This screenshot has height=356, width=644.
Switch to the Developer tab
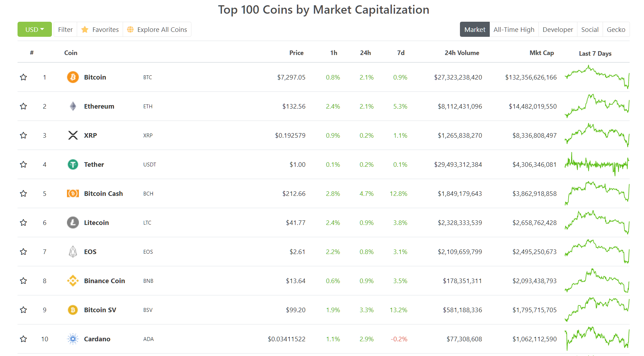click(x=558, y=29)
